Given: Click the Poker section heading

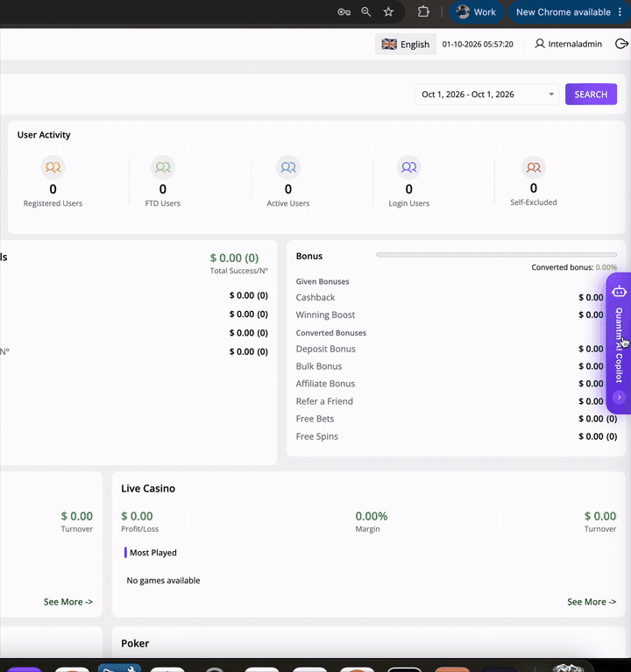Looking at the screenshot, I should pyautogui.click(x=135, y=643).
